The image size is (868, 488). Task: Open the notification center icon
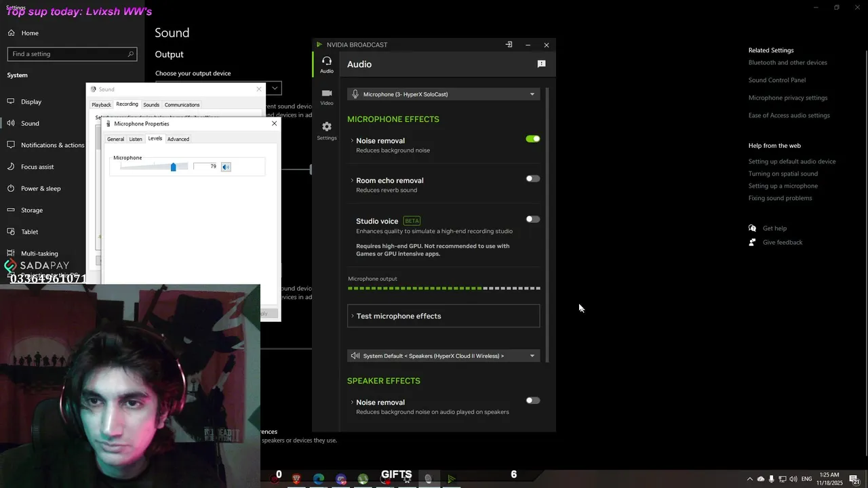[854, 479]
